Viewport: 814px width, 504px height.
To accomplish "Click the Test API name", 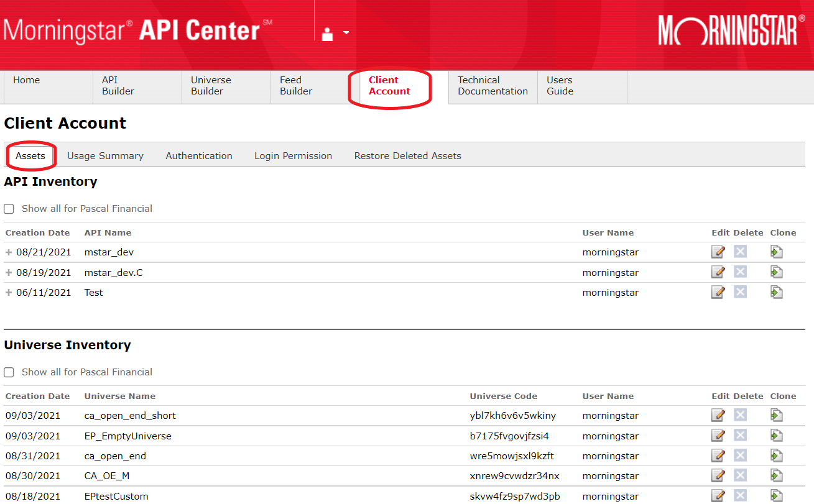I will pyautogui.click(x=94, y=292).
